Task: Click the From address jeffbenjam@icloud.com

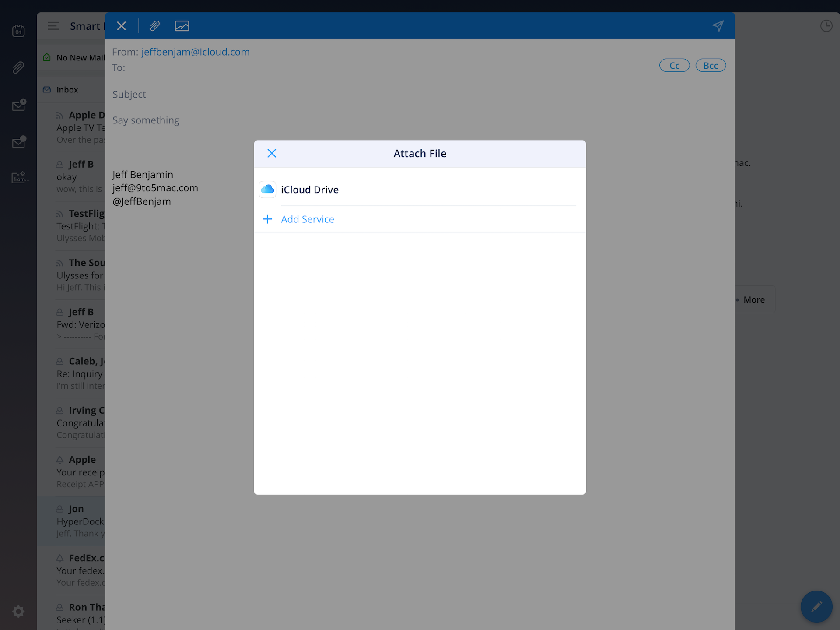Action: 195,52
